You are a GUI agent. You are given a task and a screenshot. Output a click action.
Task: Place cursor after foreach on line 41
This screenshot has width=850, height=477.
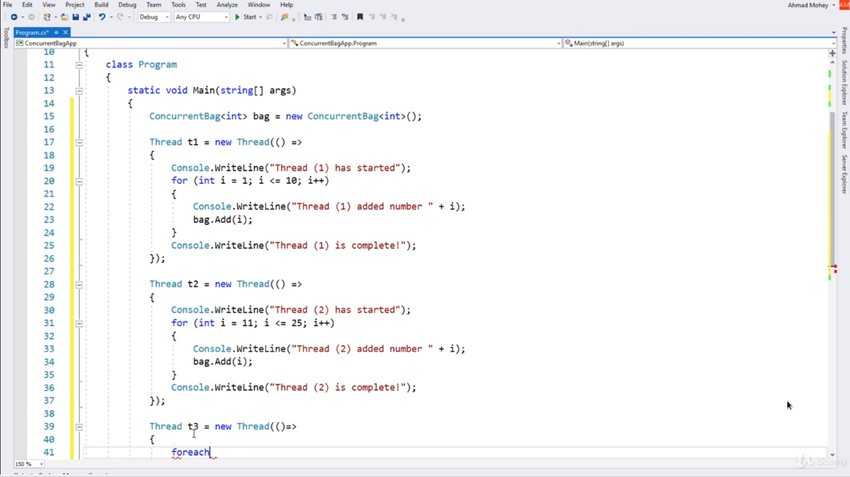click(210, 452)
